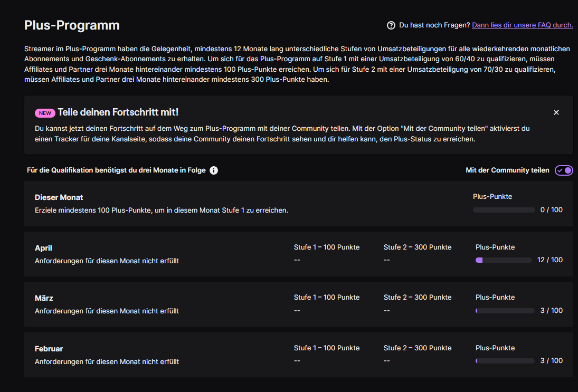Select the Dieser Monat row heading
578x392 pixels.
click(59, 197)
